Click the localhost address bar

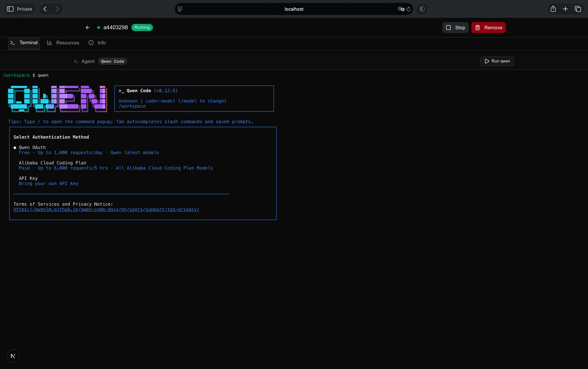pyautogui.click(x=293, y=9)
